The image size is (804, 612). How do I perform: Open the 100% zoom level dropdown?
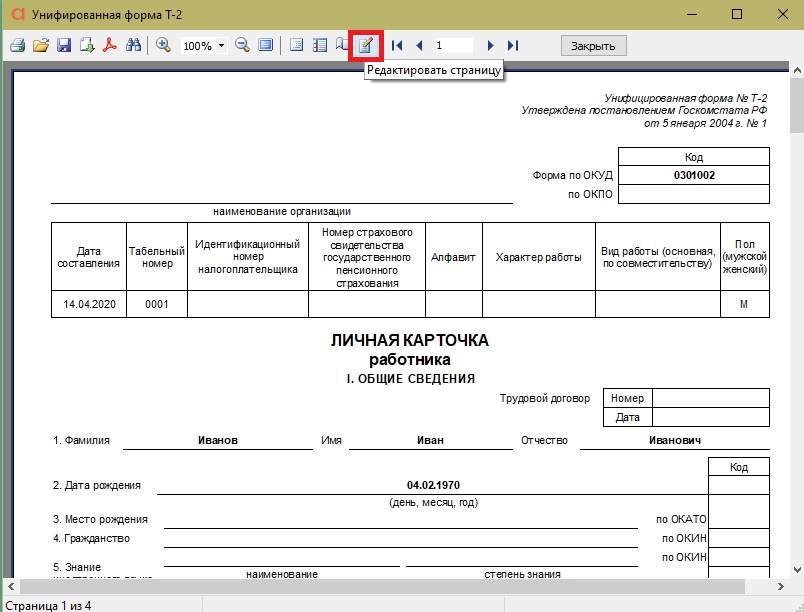pyautogui.click(x=222, y=46)
